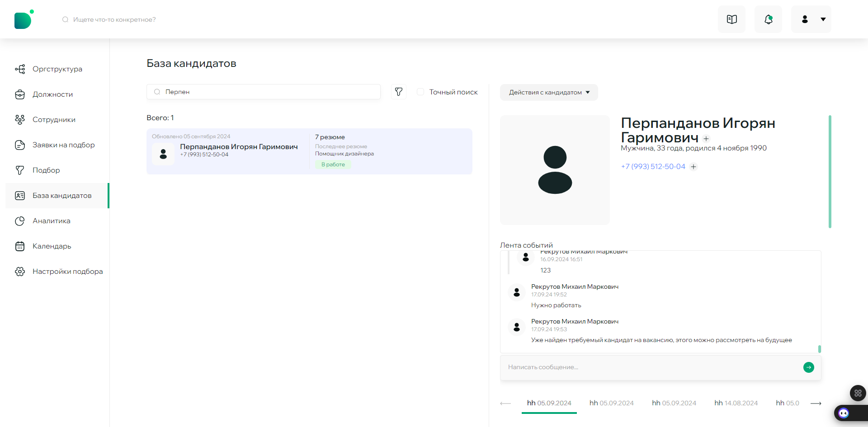This screenshot has width=868, height=427.
Task: Click comment text Нужно работать
Action: (556, 305)
